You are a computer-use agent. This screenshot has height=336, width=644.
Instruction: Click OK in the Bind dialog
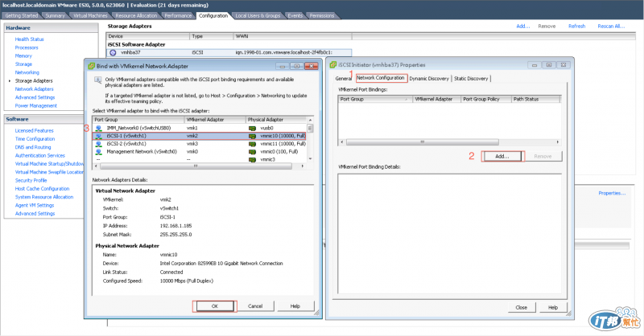click(215, 306)
